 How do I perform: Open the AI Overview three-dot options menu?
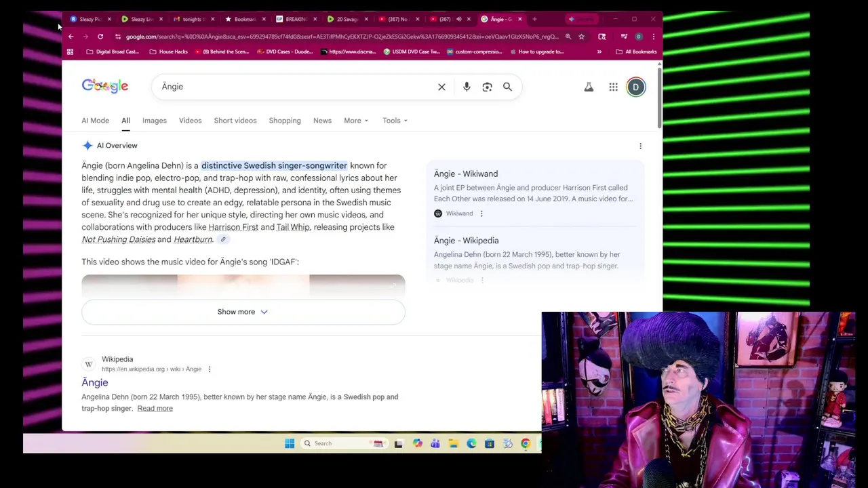click(640, 146)
